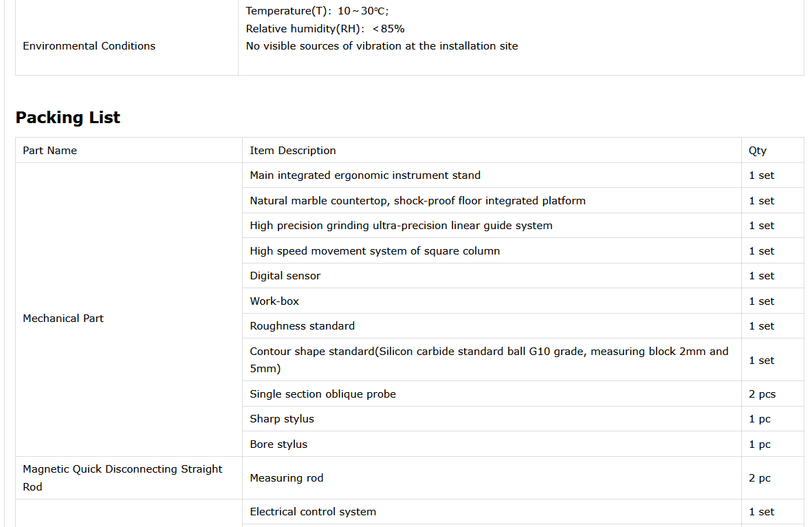812x527 pixels.
Task: Select the Electrical control system item
Action: (x=313, y=512)
